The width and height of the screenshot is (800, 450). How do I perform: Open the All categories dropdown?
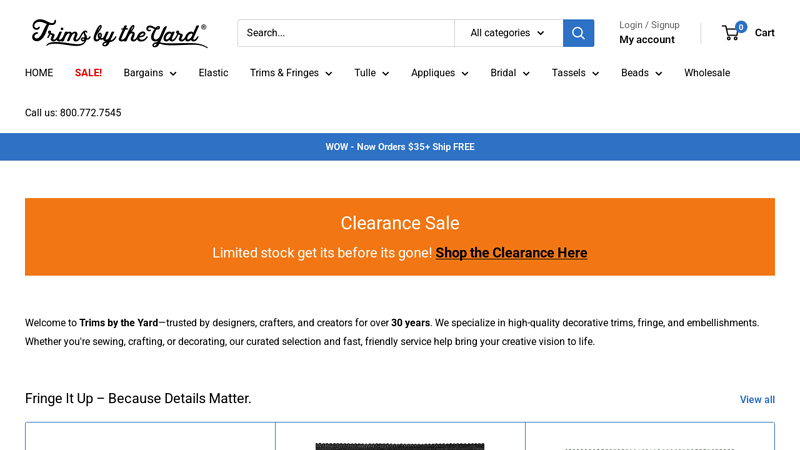pos(508,33)
